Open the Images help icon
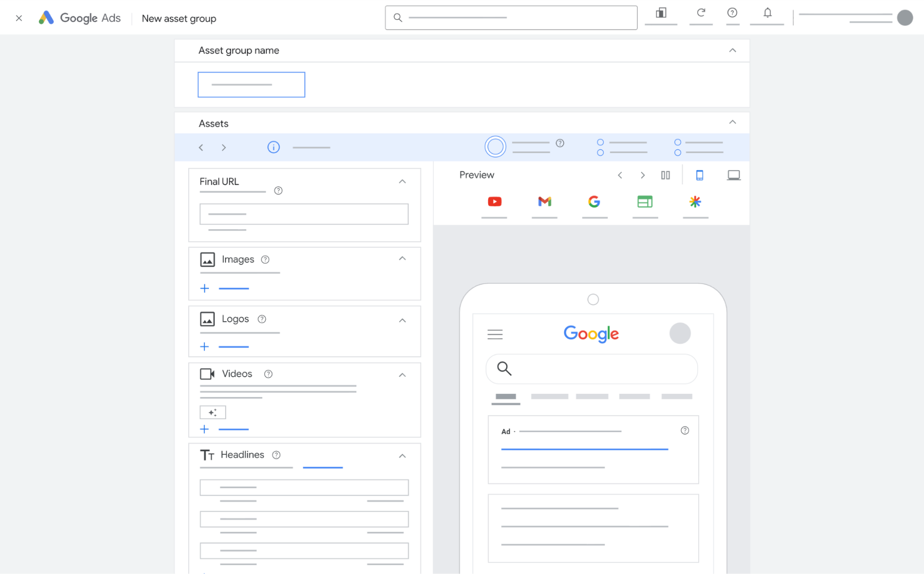Image resolution: width=924 pixels, height=574 pixels. (265, 259)
